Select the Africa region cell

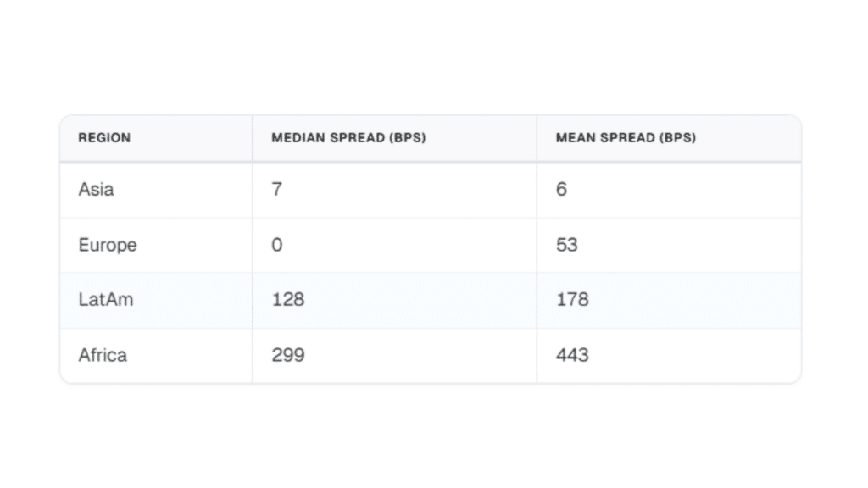point(103,355)
